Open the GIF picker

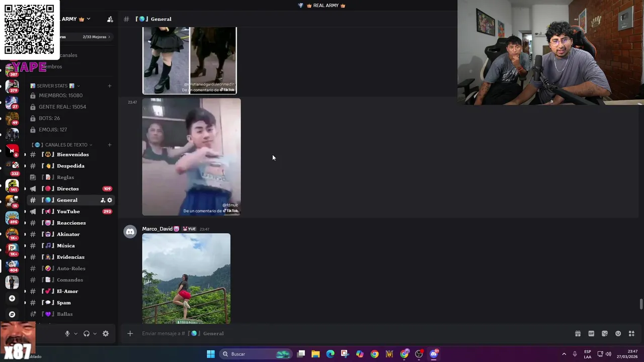pyautogui.click(x=591, y=333)
